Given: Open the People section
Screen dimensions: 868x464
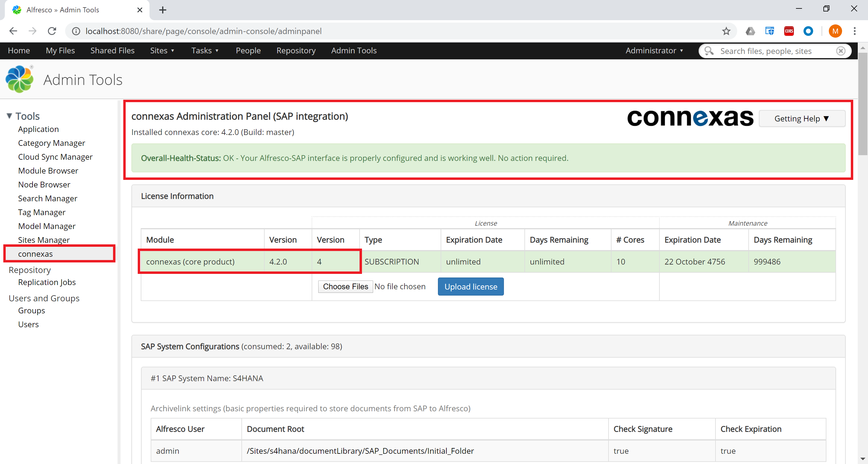Looking at the screenshot, I should click(248, 51).
